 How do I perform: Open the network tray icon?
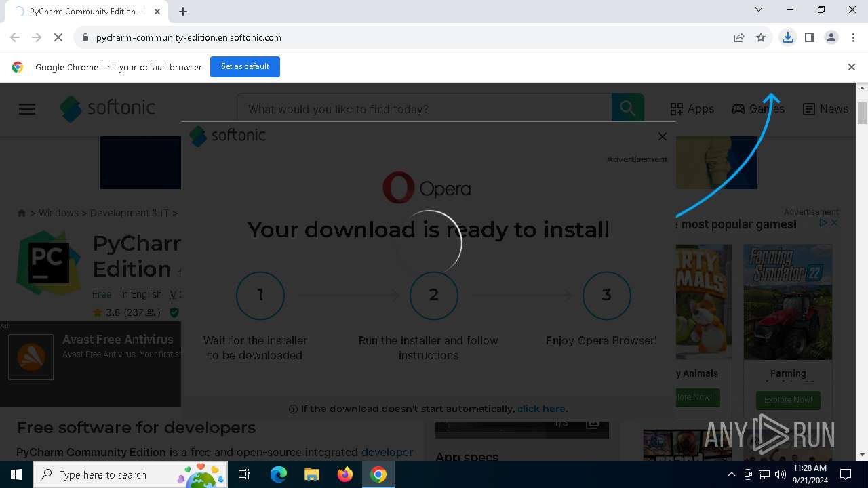point(764,474)
